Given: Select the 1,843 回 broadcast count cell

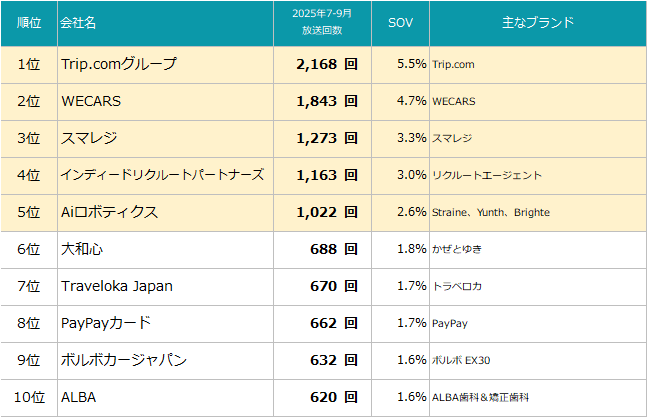Looking at the screenshot, I should click(326, 101).
